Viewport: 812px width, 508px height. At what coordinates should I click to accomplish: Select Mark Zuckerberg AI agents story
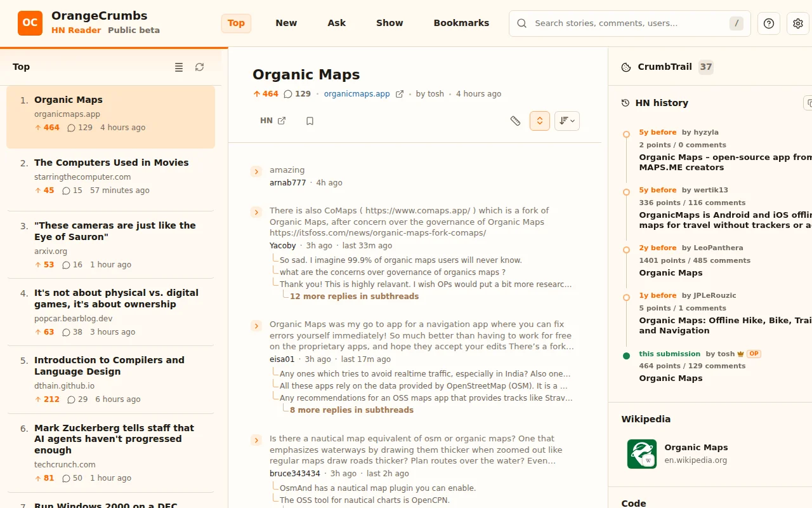tap(110, 452)
